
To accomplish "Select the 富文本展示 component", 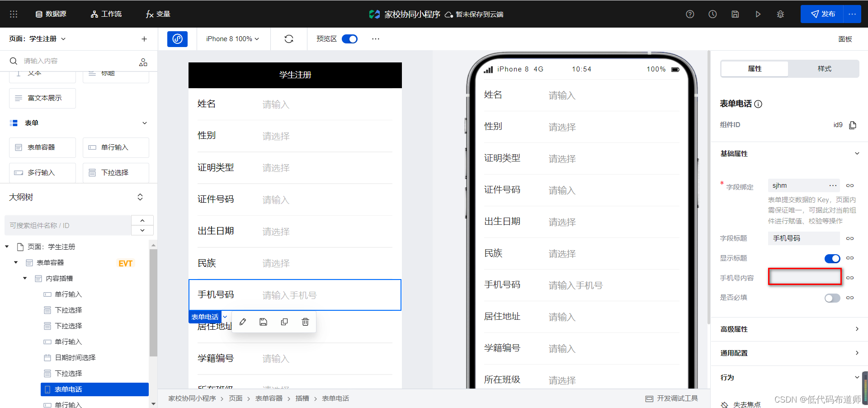I will (x=42, y=98).
